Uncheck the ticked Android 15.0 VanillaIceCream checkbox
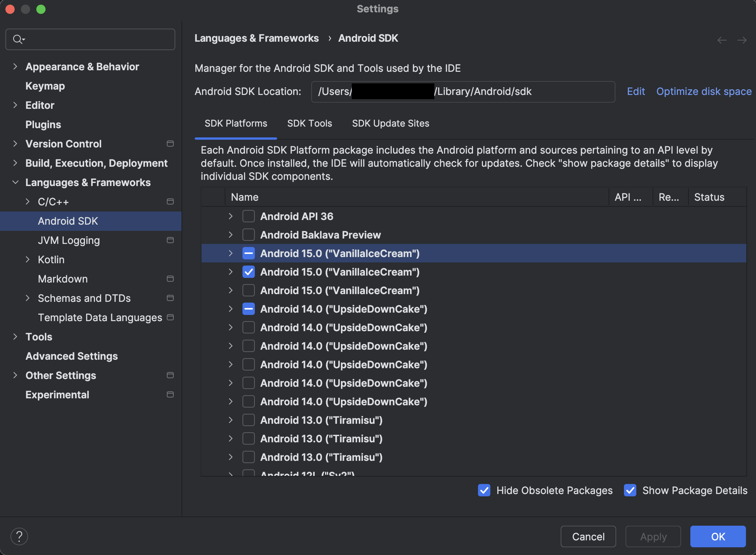 (x=249, y=272)
